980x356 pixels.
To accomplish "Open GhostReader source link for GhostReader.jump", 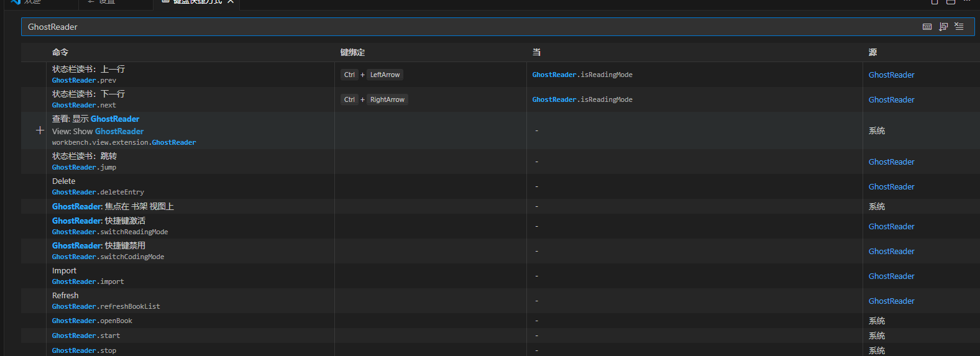I will click(891, 162).
